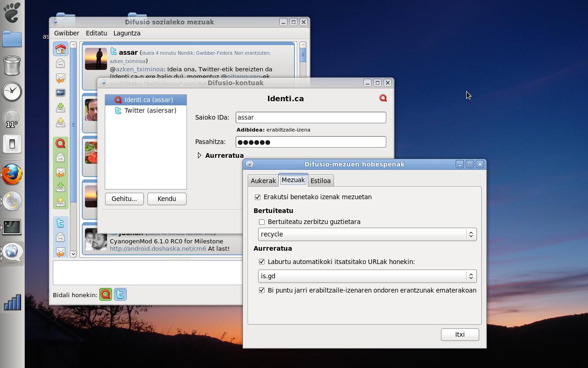Viewport: 588px width, 368px height.
Task: Enable 'Bertuiteatu zerbitzu guztietara' checkbox
Action: coord(262,222)
